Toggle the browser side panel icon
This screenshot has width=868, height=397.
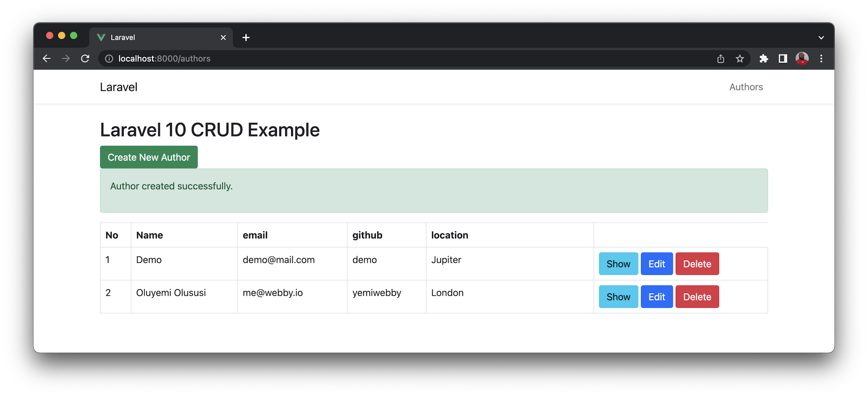[x=783, y=59]
